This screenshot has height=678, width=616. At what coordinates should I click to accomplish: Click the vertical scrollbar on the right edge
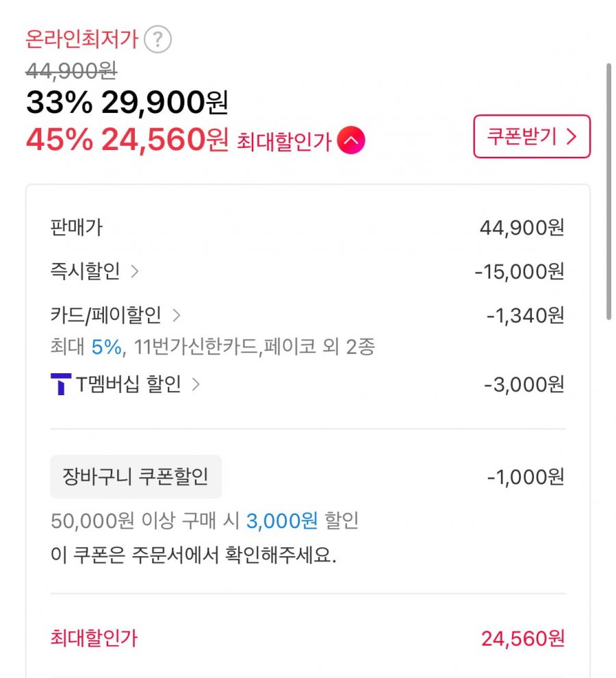tap(608, 192)
